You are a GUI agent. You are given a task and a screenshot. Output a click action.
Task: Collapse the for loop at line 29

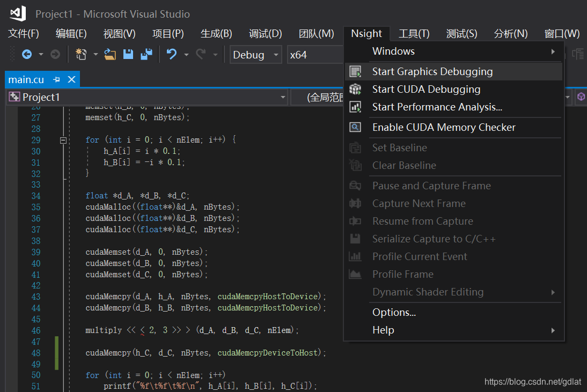[x=63, y=140]
